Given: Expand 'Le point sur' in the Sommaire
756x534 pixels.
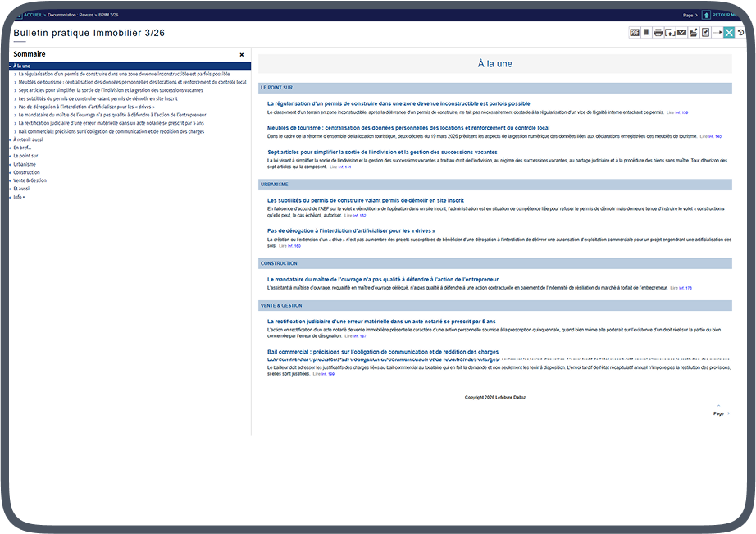Looking at the screenshot, I should (x=11, y=157).
